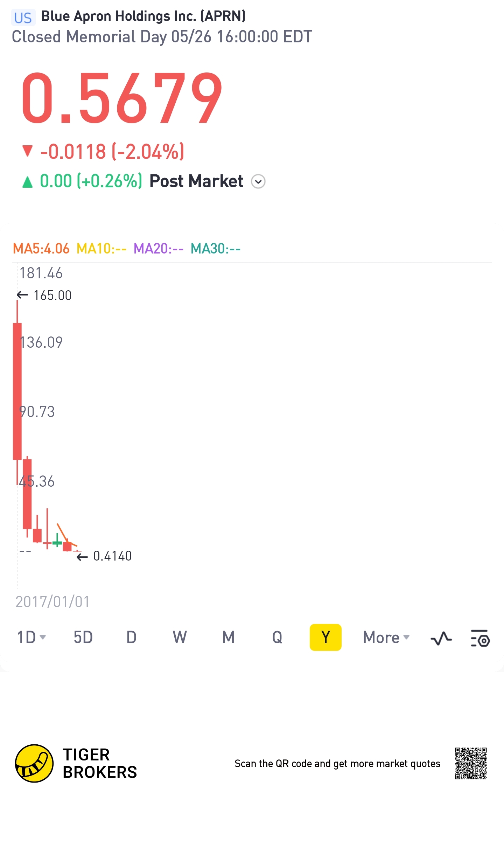Select the yearly Y chart tab
Image resolution: width=504 pixels, height=855 pixels.
[x=325, y=638]
